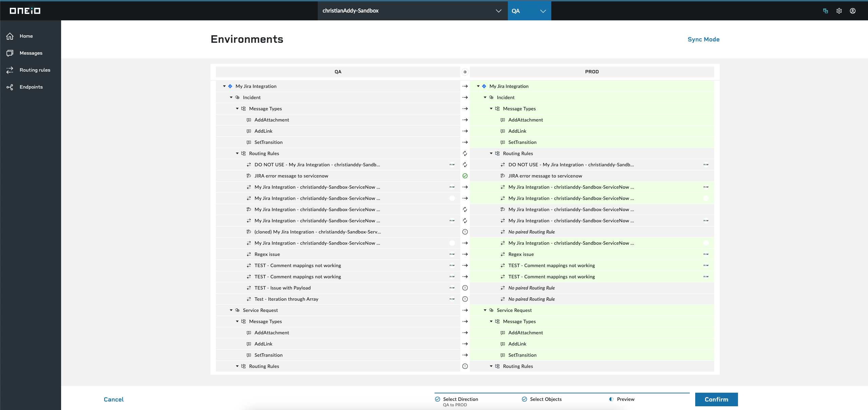The image size is (868, 410).
Task: Click the ONEiO logo
Action: pos(25,11)
